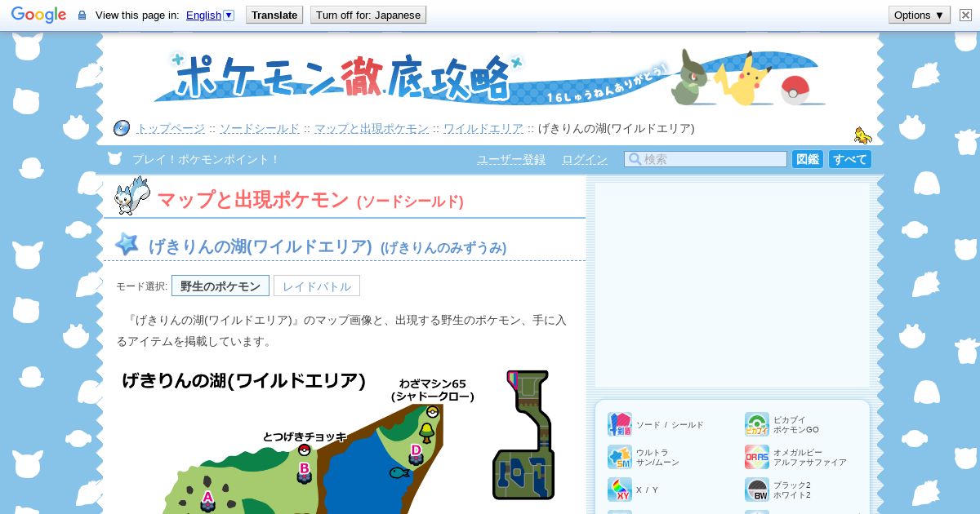
Task: Focus the 検索 search input field
Action: pyautogui.click(x=706, y=159)
